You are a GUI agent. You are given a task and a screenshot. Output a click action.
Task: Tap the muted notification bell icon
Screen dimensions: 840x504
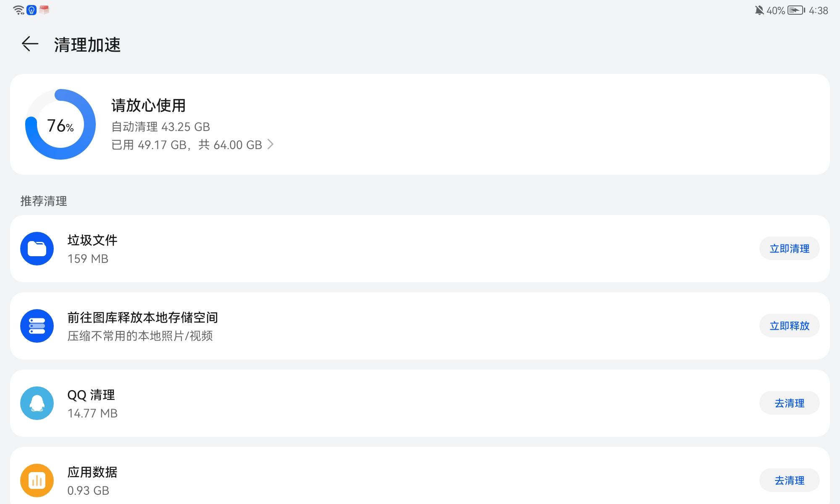[759, 10]
